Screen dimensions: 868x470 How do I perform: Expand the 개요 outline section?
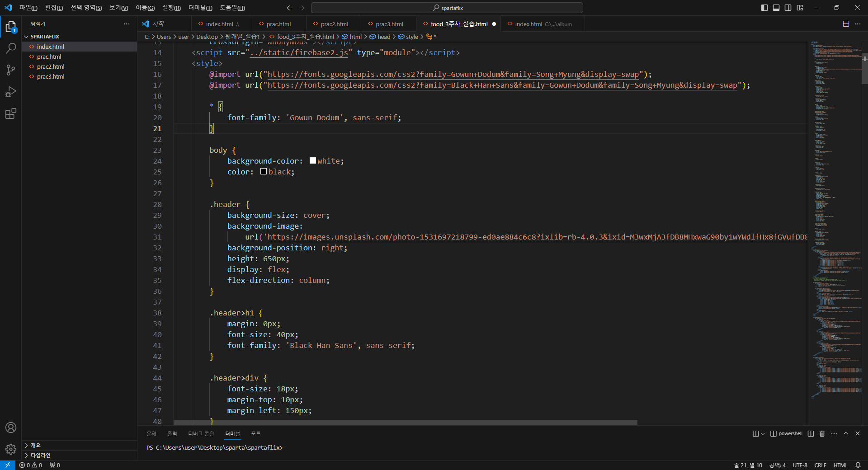pyautogui.click(x=79, y=446)
